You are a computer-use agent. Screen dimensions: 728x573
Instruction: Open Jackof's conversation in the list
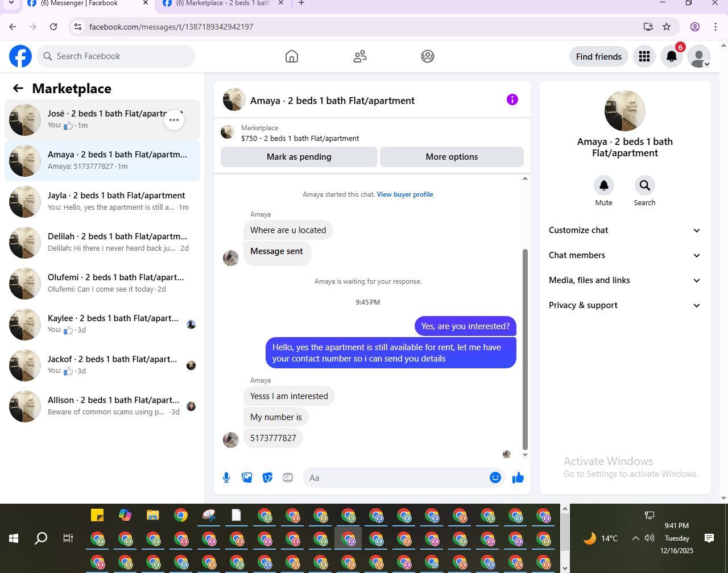(x=102, y=366)
